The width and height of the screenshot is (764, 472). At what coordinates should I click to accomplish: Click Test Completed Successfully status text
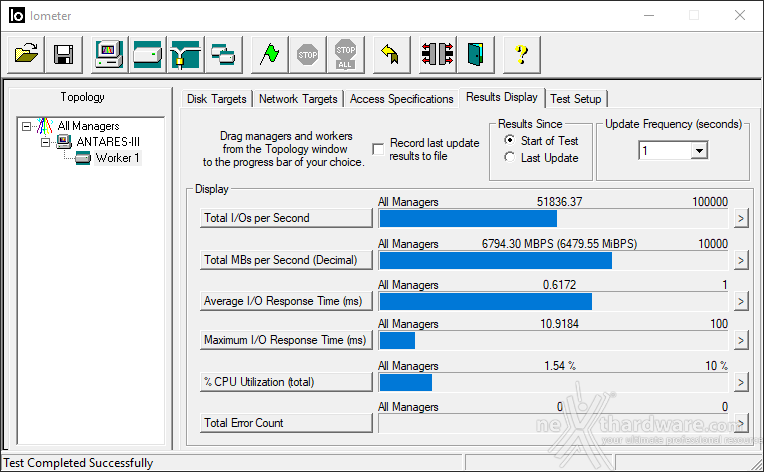pyautogui.click(x=78, y=463)
